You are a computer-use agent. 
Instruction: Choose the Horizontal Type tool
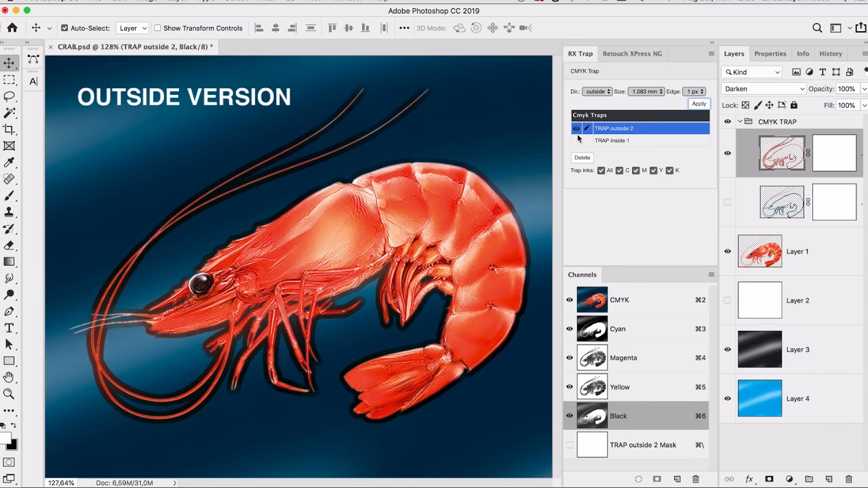(x=9, y=327)
